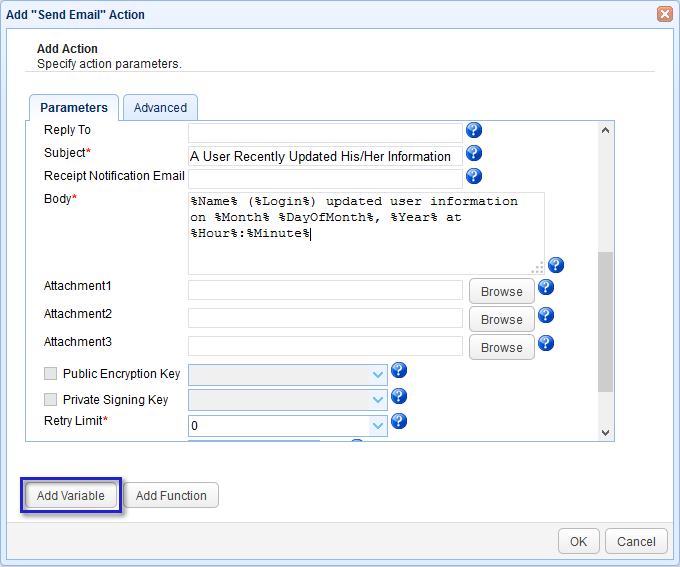Open help icon for the Body field
Viewport: 680px width, 567px height.
(x=556, y=265)
